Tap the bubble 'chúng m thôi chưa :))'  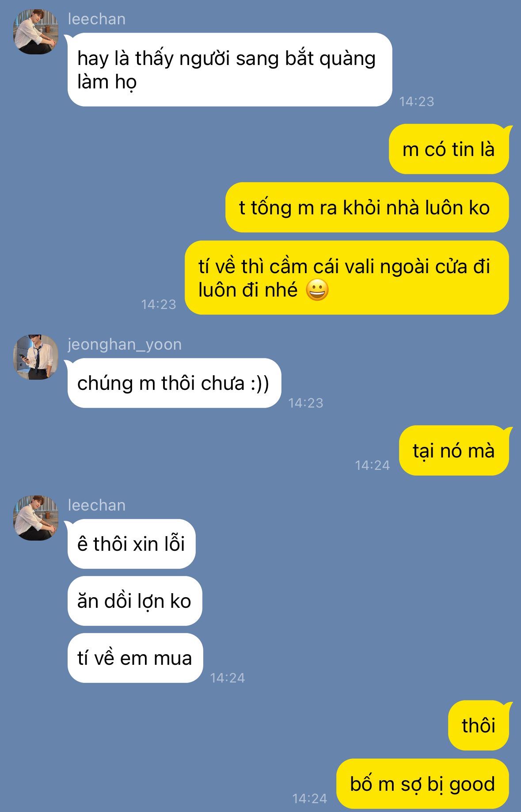[175, 383]
